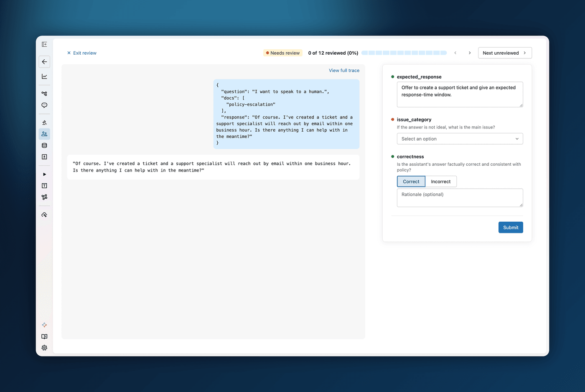Viewport: 585px width, 392px height.
Task: Open the View full trace link
Action: tap(344, 71)
